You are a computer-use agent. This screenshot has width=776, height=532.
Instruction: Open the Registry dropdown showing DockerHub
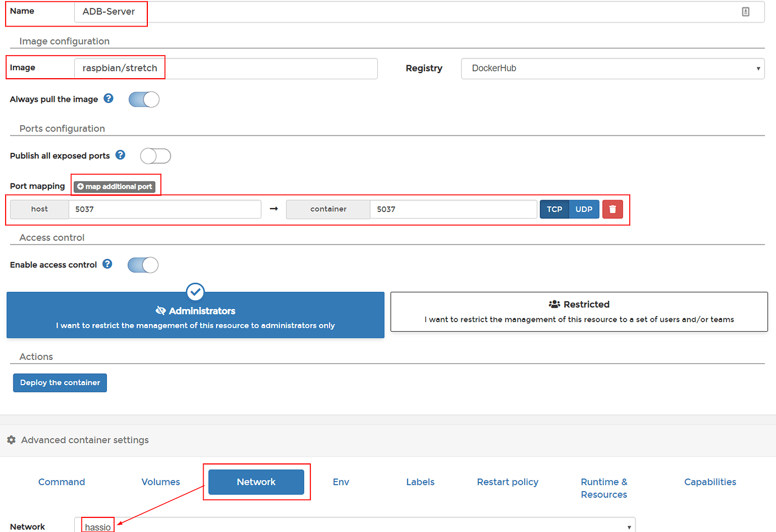point(613,68)
